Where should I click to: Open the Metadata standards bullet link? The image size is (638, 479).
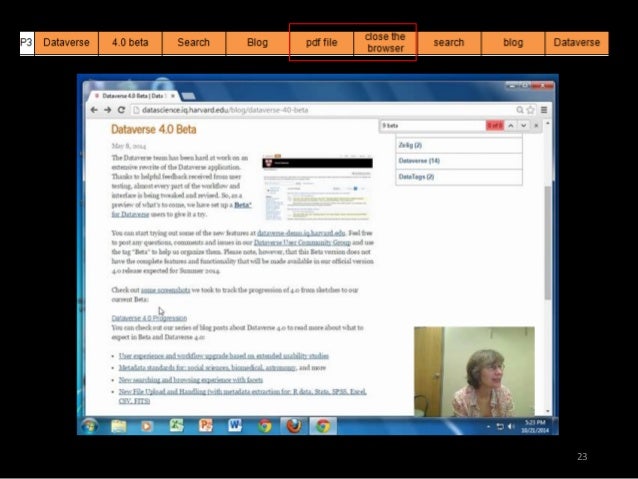point(207,367)
